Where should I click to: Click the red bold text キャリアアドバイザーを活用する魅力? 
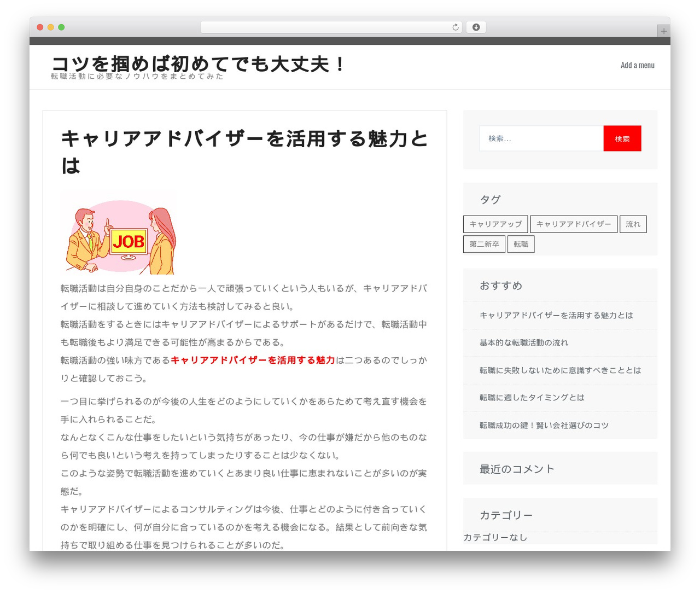pos(253,361)
